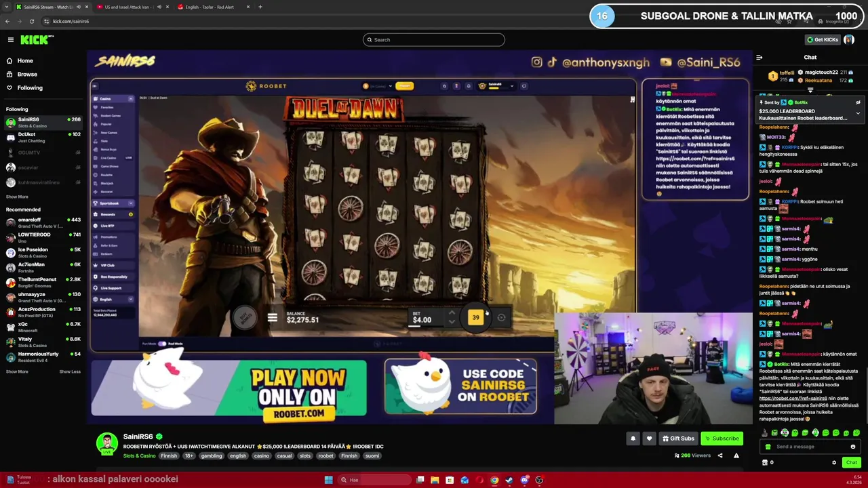Click the taskbar clock showing 6.54
Image resolution: width=868 pixels, height=488 pixels.
(x=854, y=480)
